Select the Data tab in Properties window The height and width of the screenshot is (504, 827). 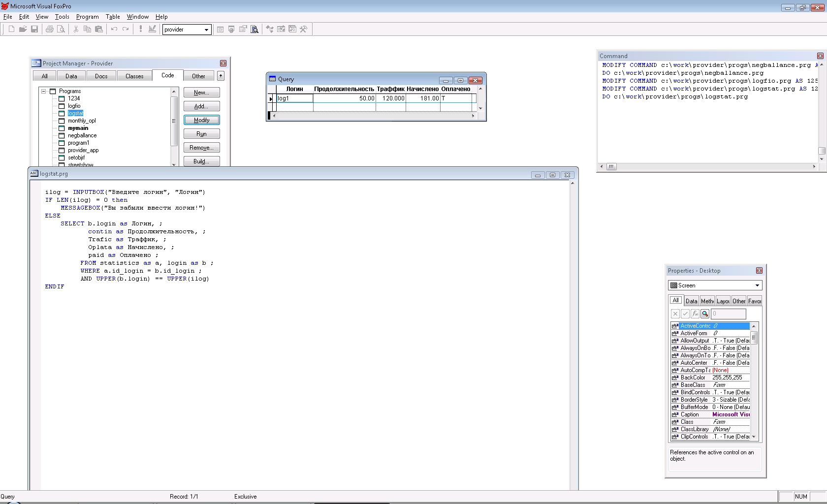click(691, 301)
